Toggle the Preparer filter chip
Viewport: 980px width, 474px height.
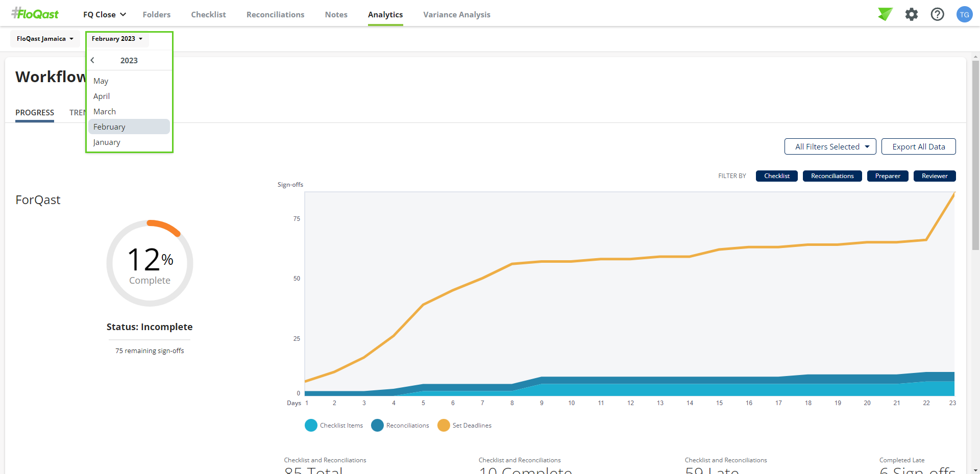click(x=888, y=176)
